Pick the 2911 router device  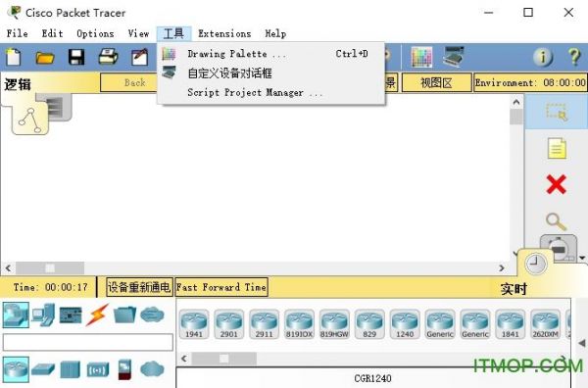pos(264,324)
